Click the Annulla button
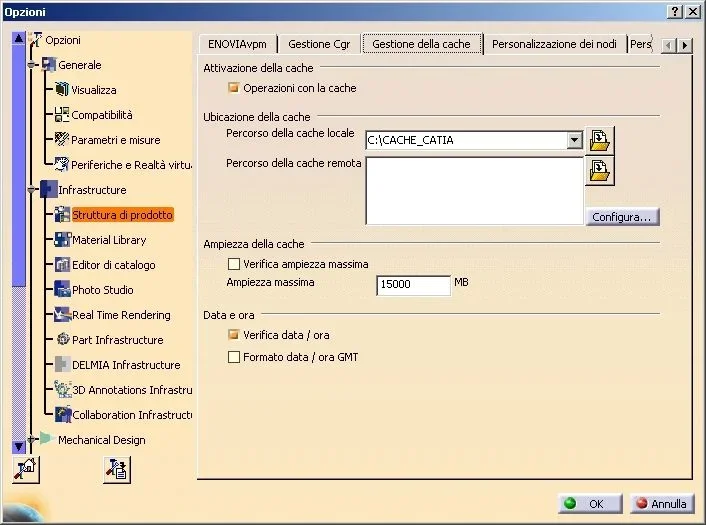The width and height of the screenshot is (706, 525). [x=662, y=503]
